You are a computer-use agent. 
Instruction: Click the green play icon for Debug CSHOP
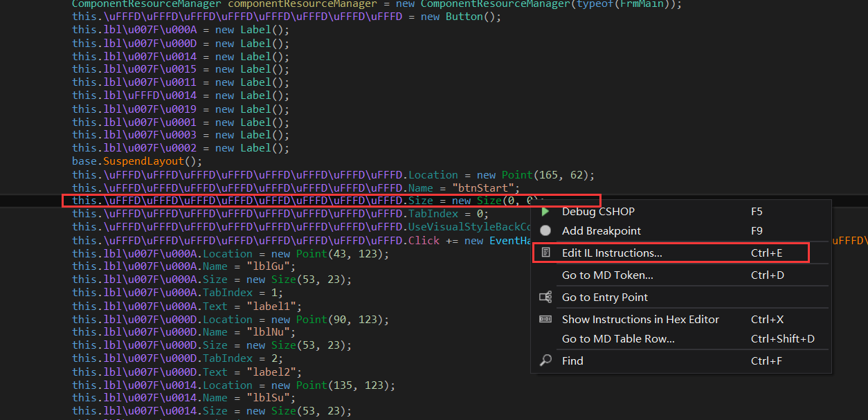click(x=545, y=212)
